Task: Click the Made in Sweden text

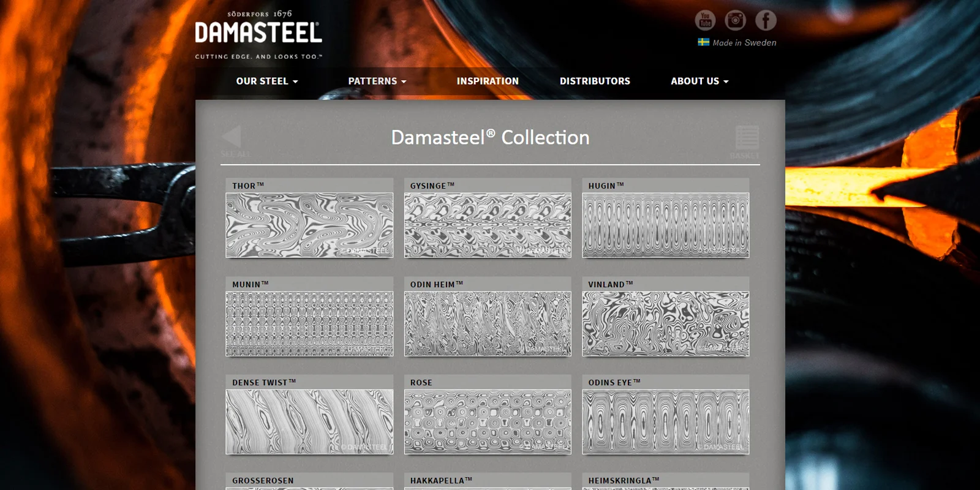Action: click(744, 43)
